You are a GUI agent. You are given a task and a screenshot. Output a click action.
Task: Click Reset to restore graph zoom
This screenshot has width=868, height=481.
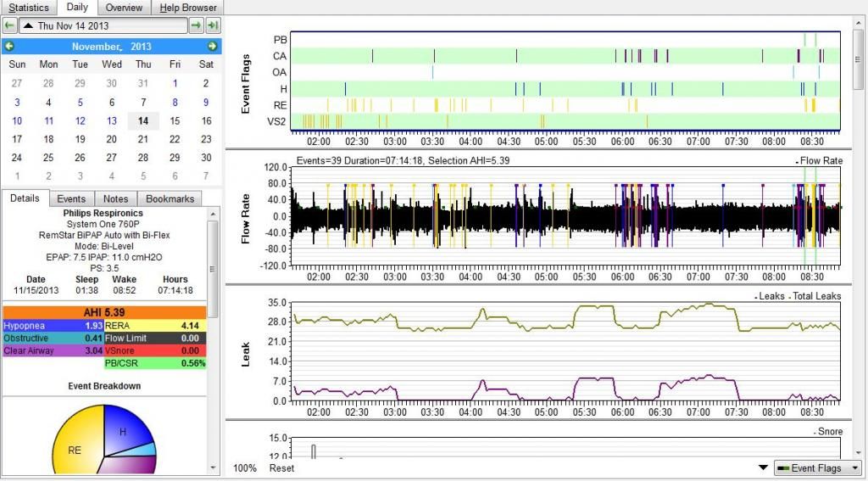282,468
